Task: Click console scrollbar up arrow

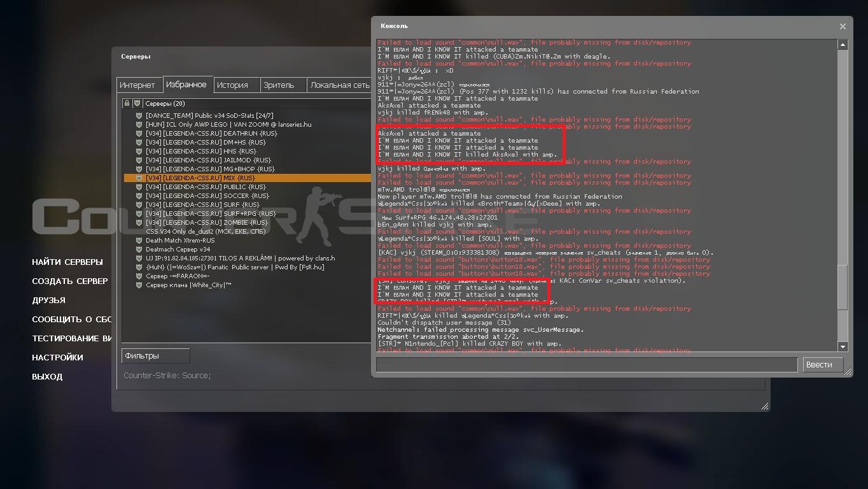Action: pos(843,45)
